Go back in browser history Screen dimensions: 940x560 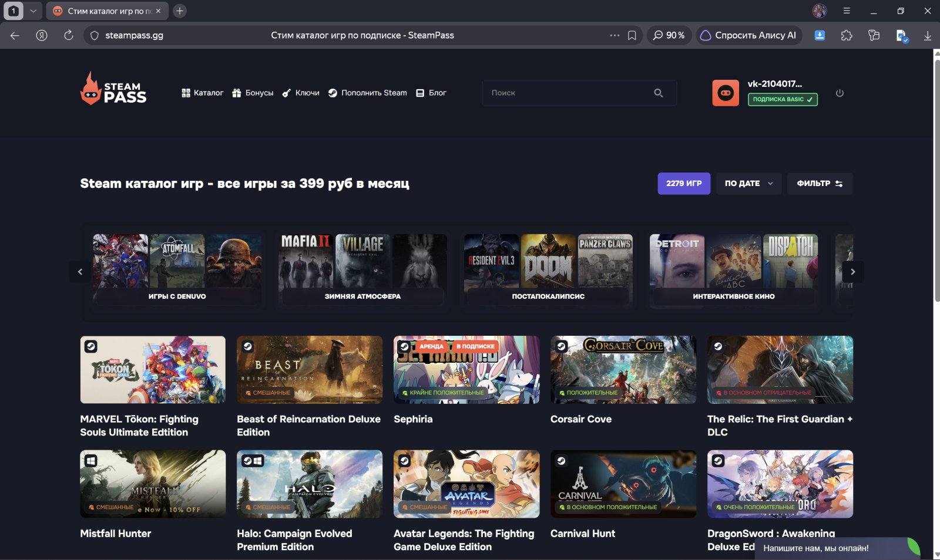point(15,35)
